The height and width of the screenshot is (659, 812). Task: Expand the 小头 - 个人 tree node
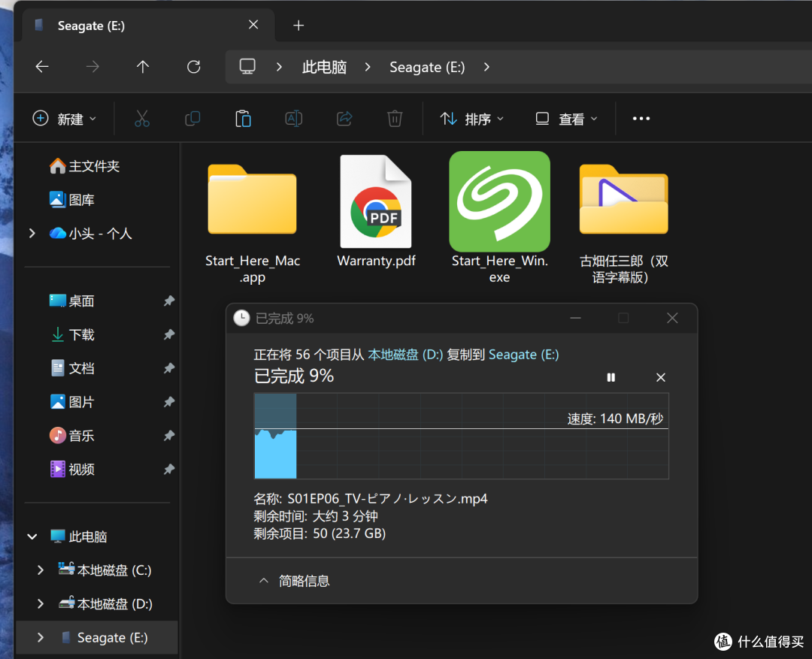[x=32, y=234]
